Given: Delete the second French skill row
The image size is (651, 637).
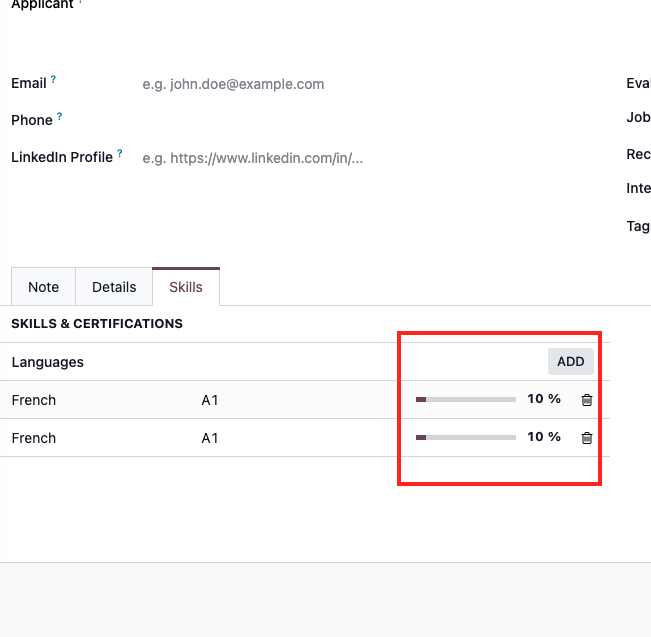Looking at the screenshot, I should [x=587, y=438].
